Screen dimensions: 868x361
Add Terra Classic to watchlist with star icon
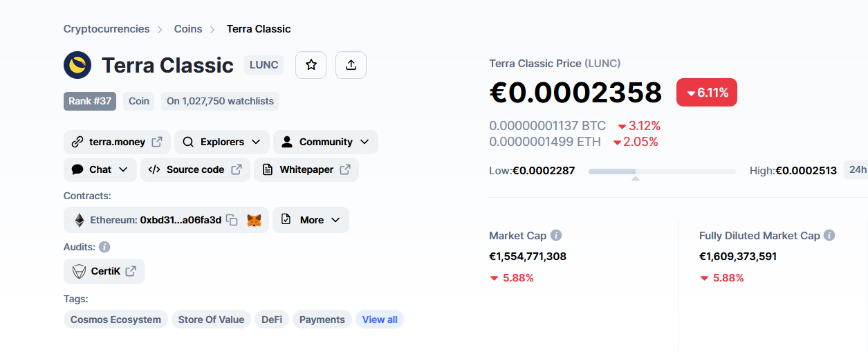coord(311,65)
